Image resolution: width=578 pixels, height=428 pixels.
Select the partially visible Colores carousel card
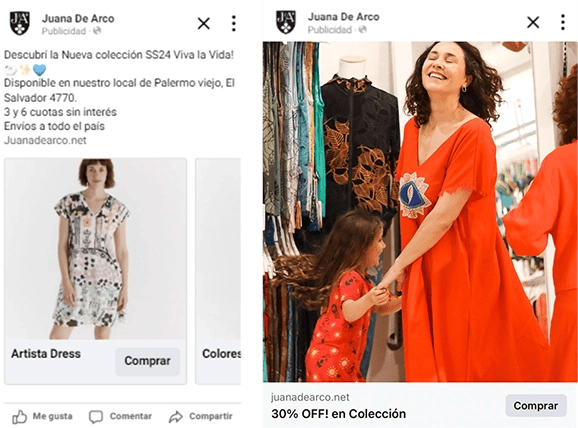click(x=218, y=271)
